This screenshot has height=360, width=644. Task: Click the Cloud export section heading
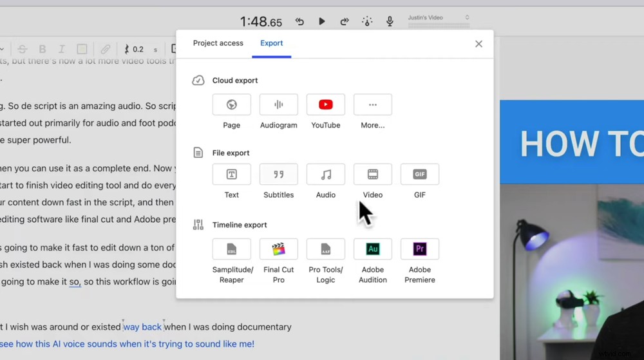235,81
